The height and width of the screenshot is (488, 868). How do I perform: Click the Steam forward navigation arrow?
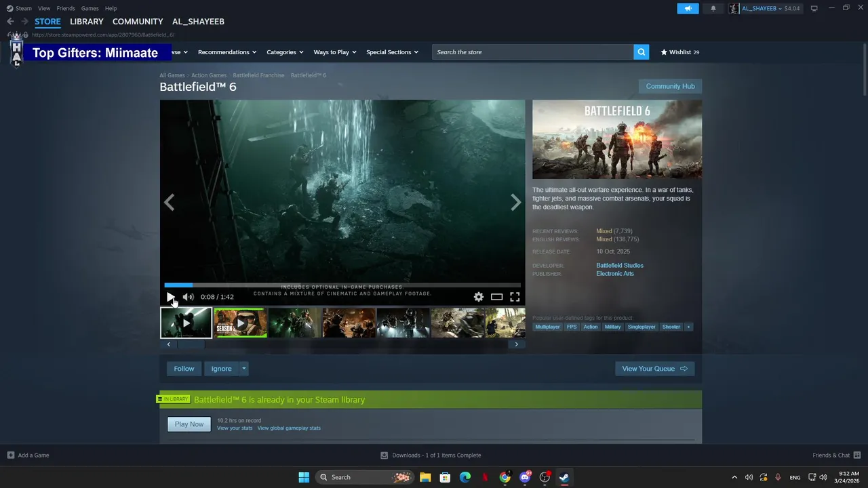pos(24,22)
